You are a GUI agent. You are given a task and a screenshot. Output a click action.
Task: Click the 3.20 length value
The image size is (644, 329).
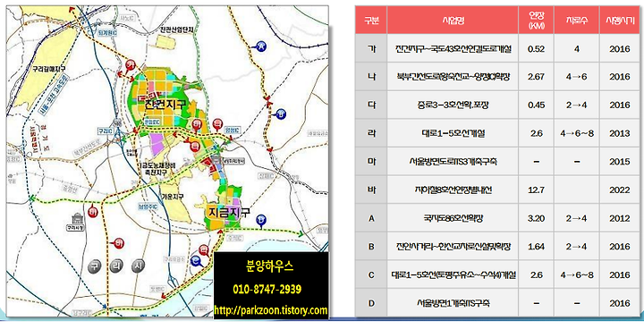[x=536, y=218]
